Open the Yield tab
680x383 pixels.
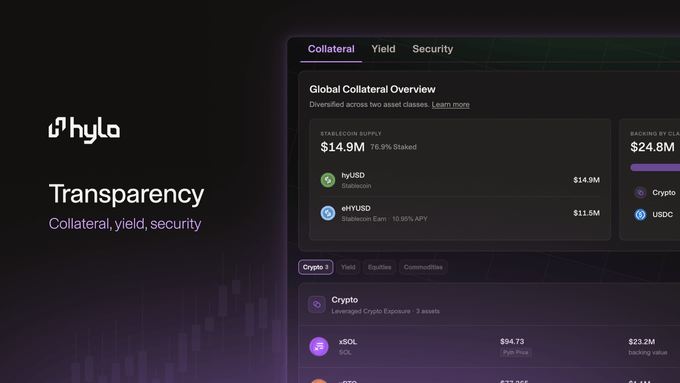coord(383,49)
